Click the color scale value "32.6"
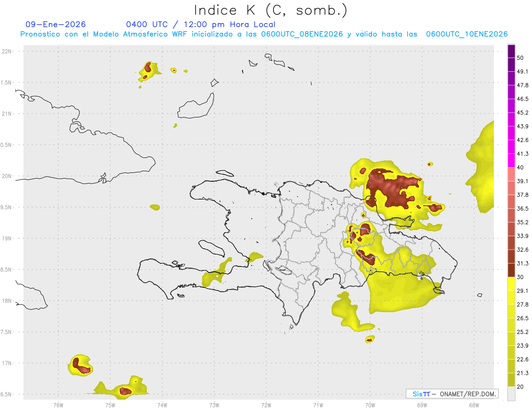Viewport: 532px width, 411px height. point(523,250)
